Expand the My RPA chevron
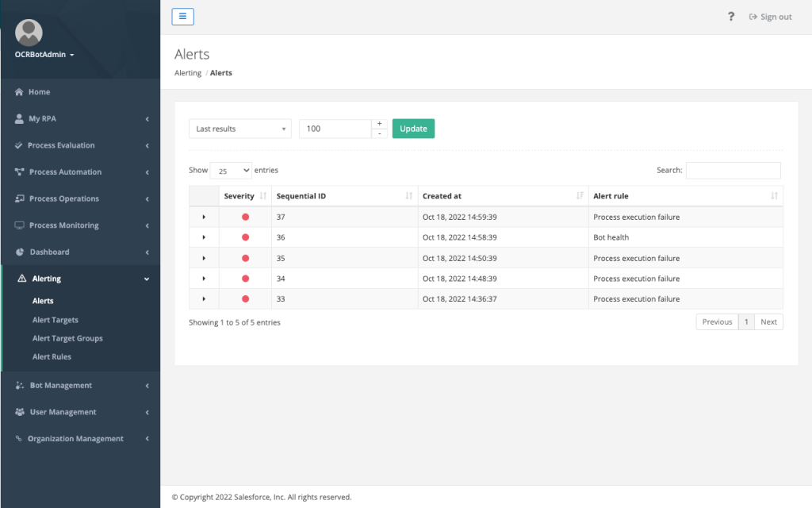Image resolution: width=812 pixels, height=508 pixels. 147,119
